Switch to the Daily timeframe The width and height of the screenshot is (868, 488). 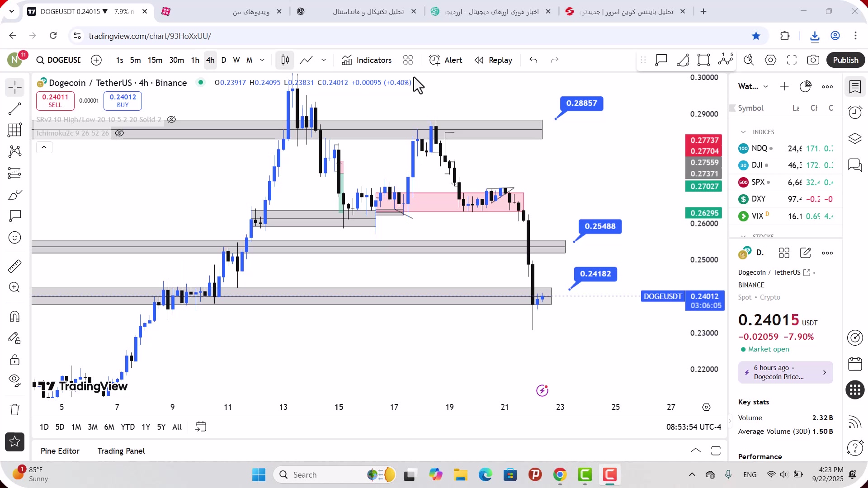(224, 60)
